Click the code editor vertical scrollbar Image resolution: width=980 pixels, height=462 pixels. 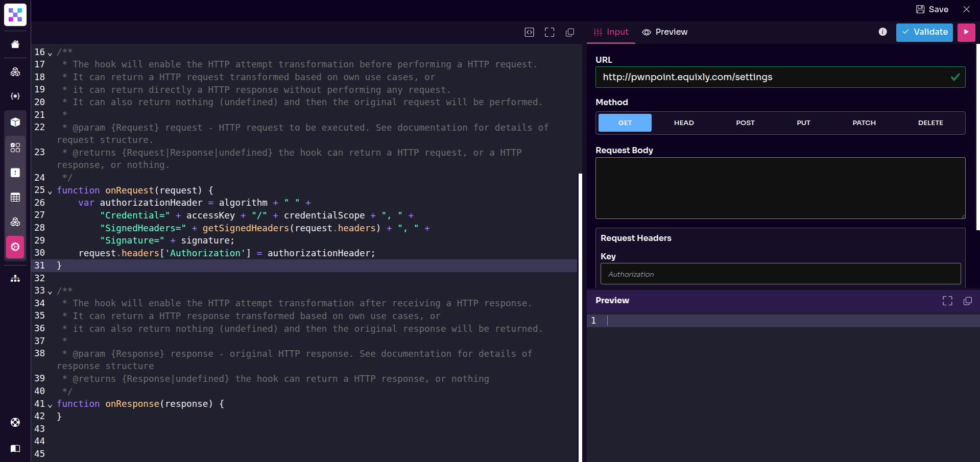tap(580, 317)
